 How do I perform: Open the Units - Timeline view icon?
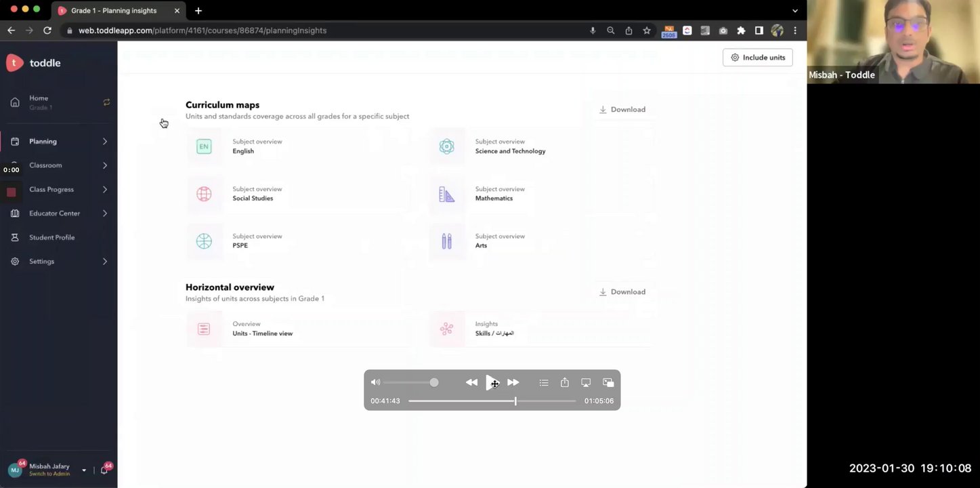(x=204, y=329)
